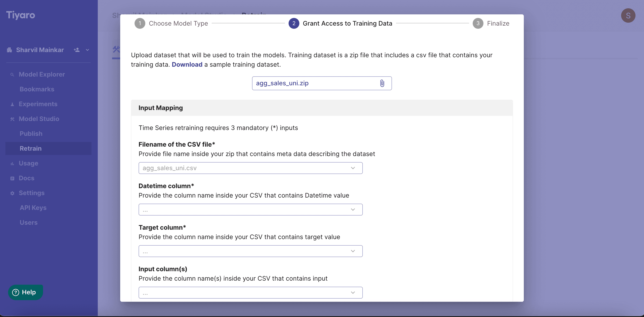Screen dimensions: 644x317
Task: Click Choose Model Type step label
Action: point(178,23)
